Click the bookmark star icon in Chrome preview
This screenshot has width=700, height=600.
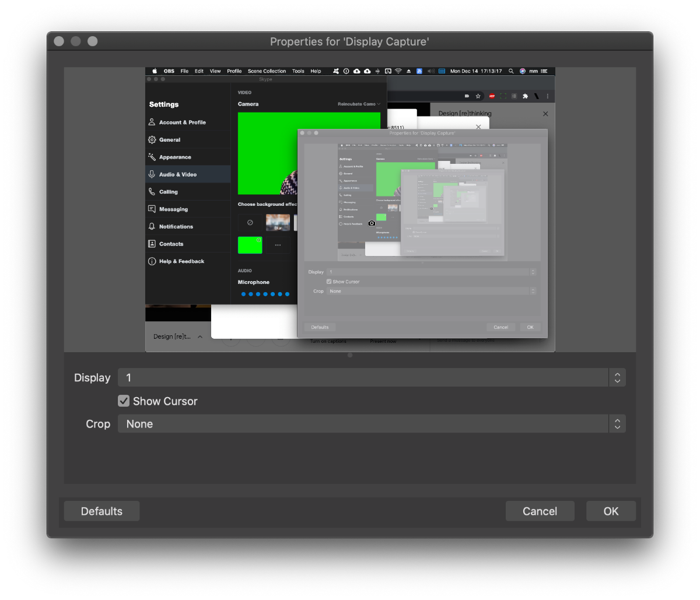point(478,96)
